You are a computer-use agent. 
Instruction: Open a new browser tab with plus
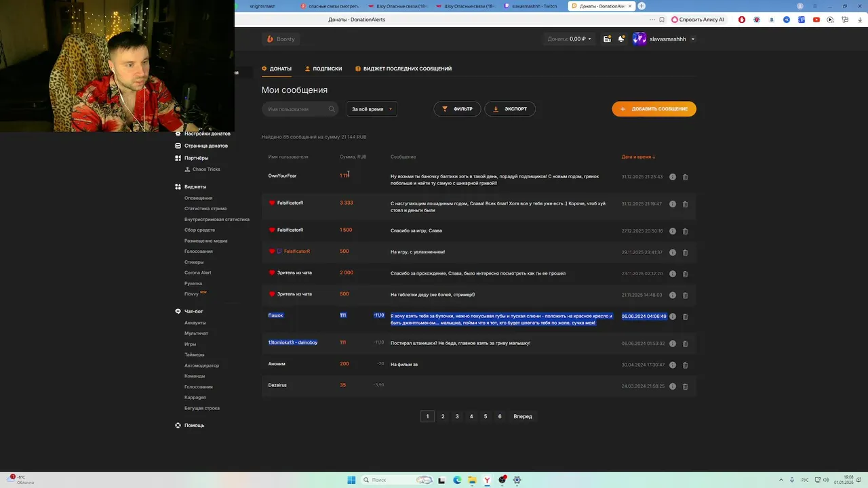(x=642, y=6)
